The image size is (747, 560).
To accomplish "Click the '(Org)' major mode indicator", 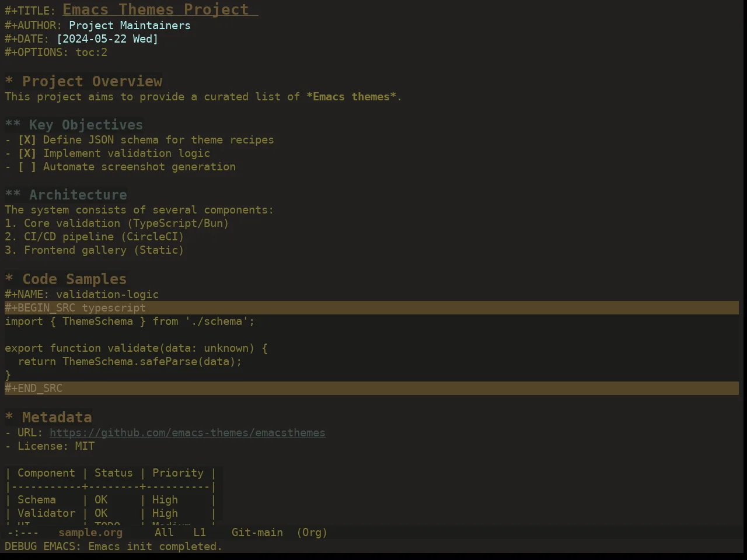I will [312, 533].
